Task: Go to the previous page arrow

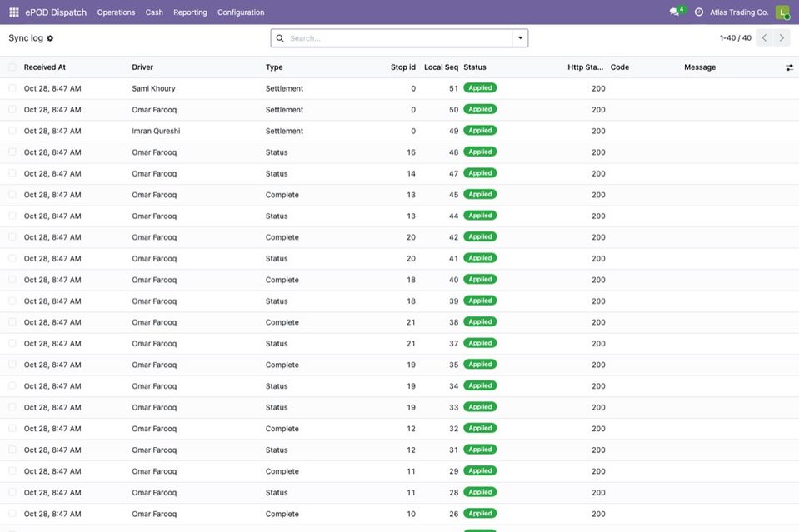Action: (764, 38)
